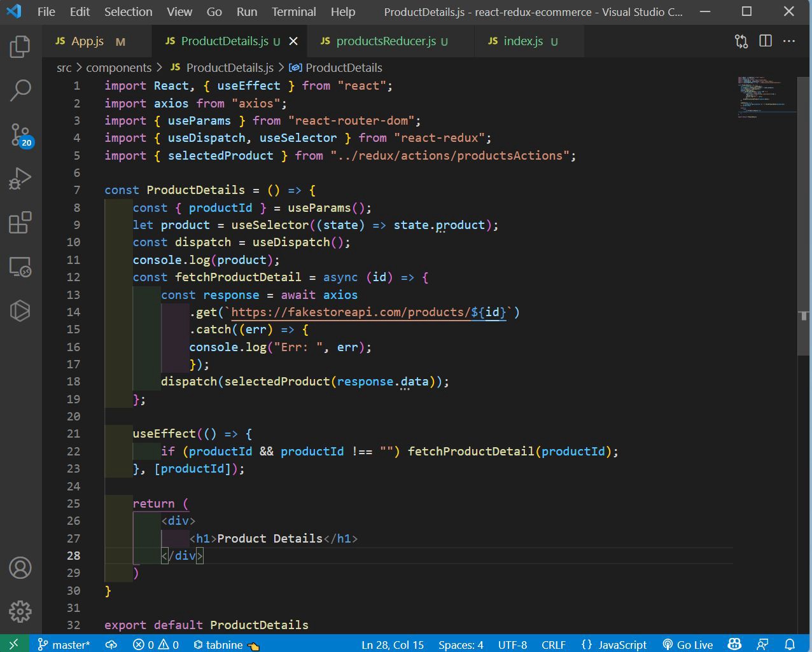Open the Accounts menu
Screen dimensions: 812x652
point(20,567)
